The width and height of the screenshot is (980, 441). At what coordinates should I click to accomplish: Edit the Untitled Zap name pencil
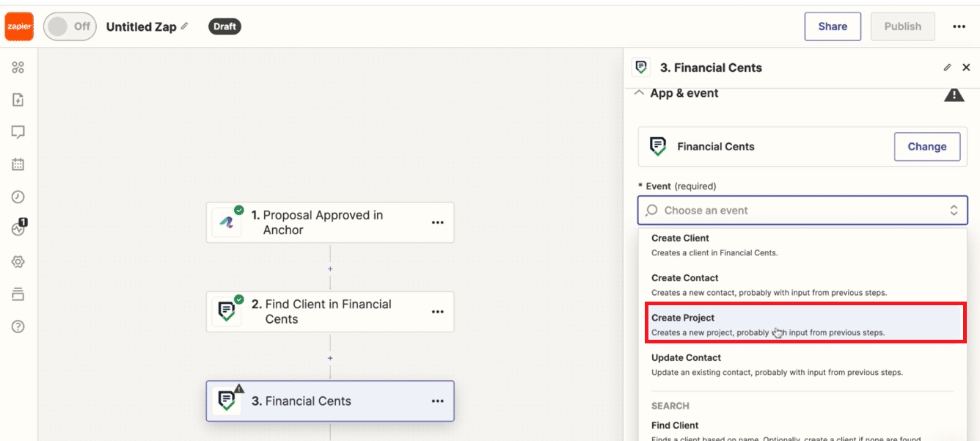(185, 26)
